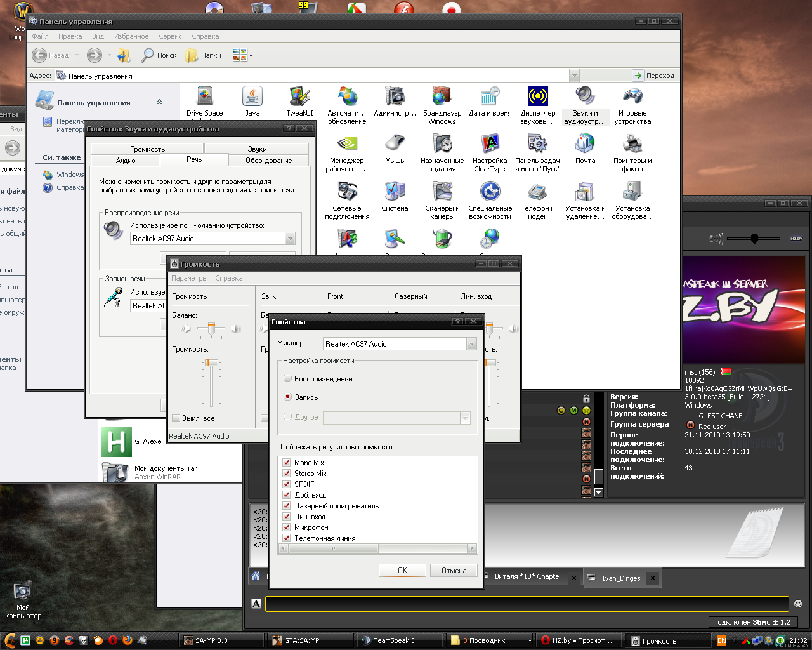Open Диспетчер звуковых эффектов icon
Image resolution: width=812 pixels, height=650 pixels.
(x=538, y=105)
